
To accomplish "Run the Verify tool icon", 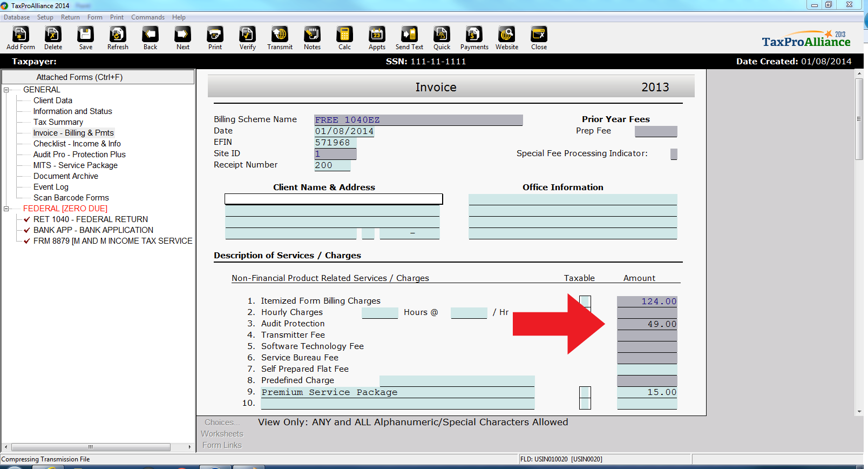I will click(248, 38).
